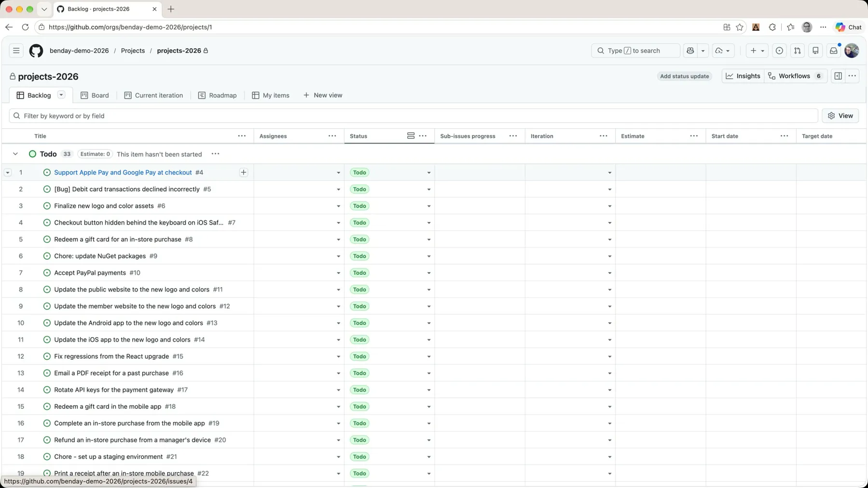Open the GitHub homepage via Octocat logo
Viewport: 868px width, 488px height.
(x=36, y=51)
